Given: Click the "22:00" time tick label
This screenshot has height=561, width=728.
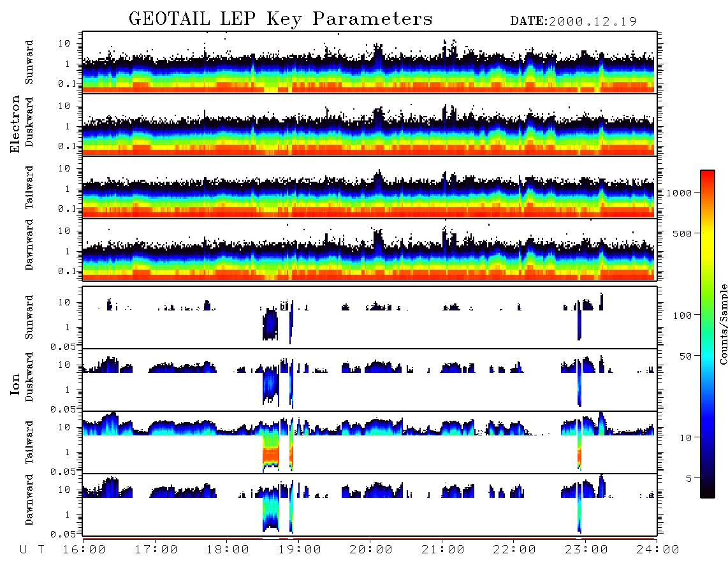Looking at the screenshot, I should pyautogui.click(x=514, y=550).
